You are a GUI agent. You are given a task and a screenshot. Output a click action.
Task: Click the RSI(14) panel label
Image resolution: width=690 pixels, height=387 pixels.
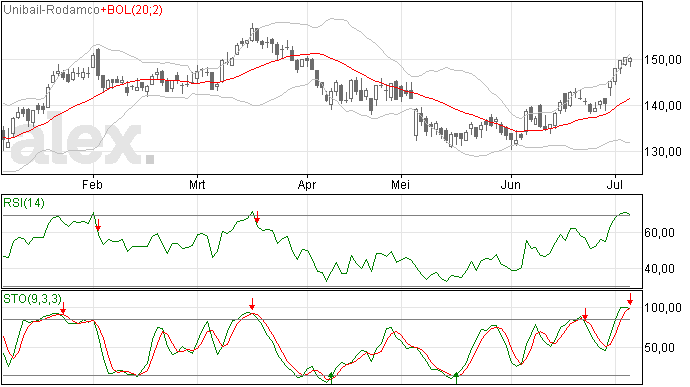(24, 203)
